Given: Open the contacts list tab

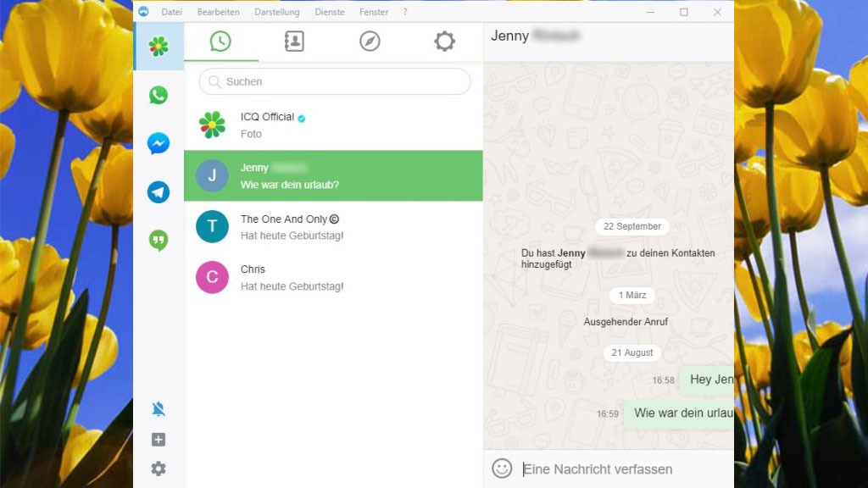Looking at the screenshot, I should [x=294, y=42].
